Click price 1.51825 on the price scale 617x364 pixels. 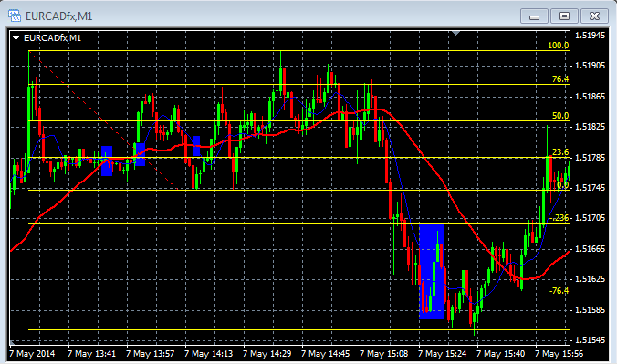[x=590, y=127]
